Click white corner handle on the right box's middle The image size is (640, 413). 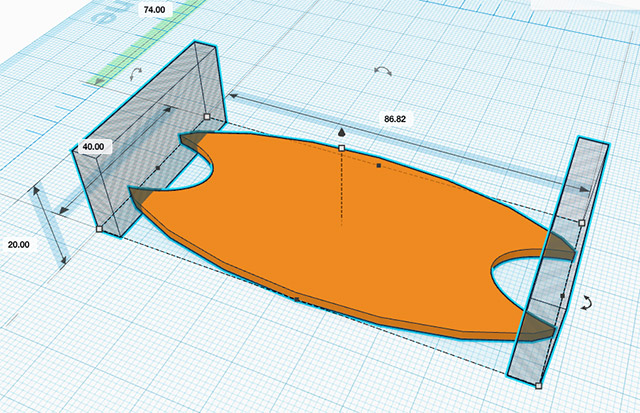coord(582,222)
